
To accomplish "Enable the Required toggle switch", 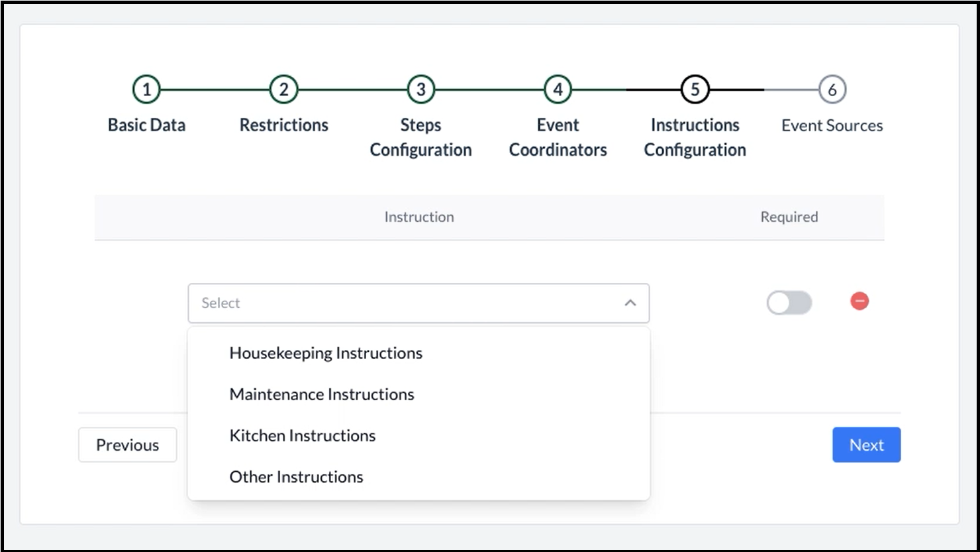I will [x=789, y=303].
